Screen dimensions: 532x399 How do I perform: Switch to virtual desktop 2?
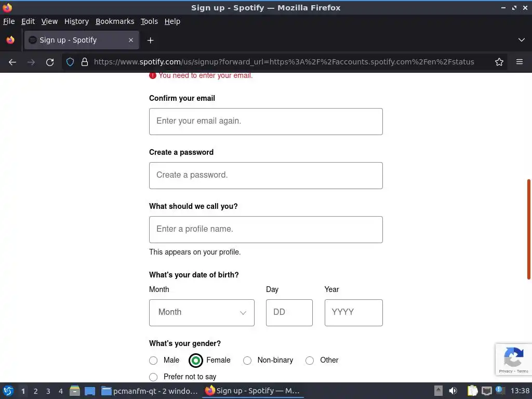pos(36,391)
